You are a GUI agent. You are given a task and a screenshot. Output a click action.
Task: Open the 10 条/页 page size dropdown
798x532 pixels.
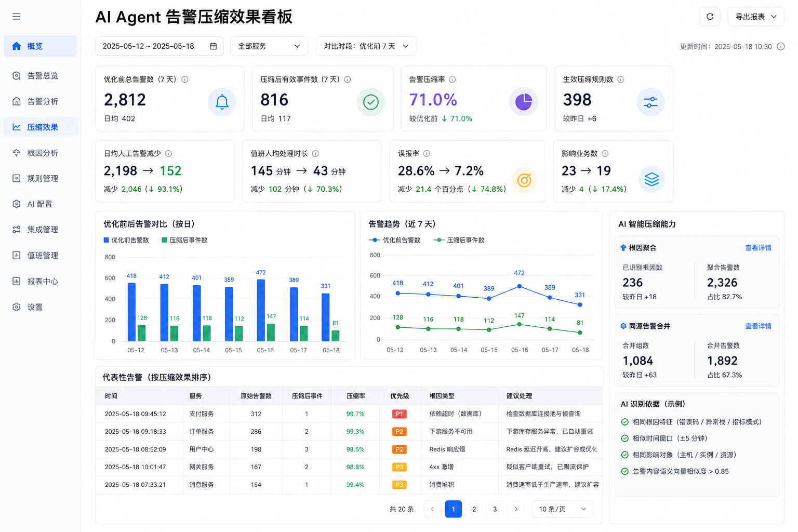click(x=563, y=509)
